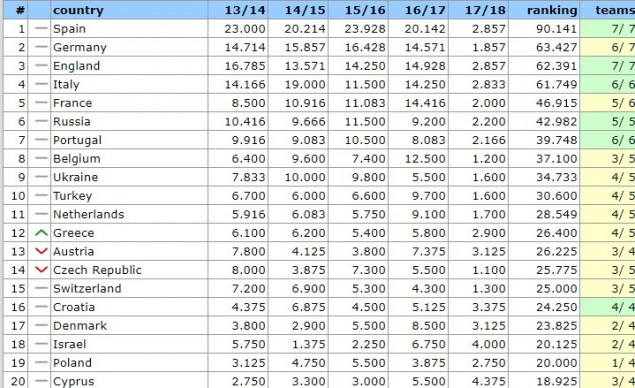Open the Germany country link

coord(80,47)
